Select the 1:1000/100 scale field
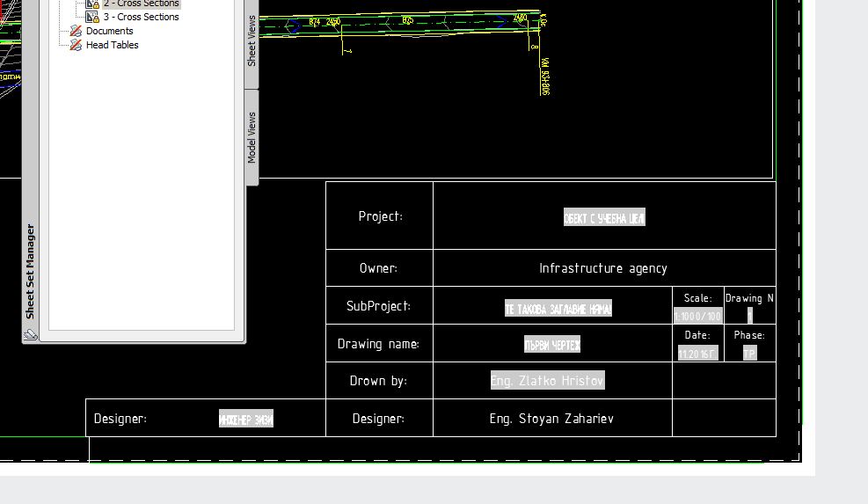This screenshot has width=868, height=504. click(697, 316)
